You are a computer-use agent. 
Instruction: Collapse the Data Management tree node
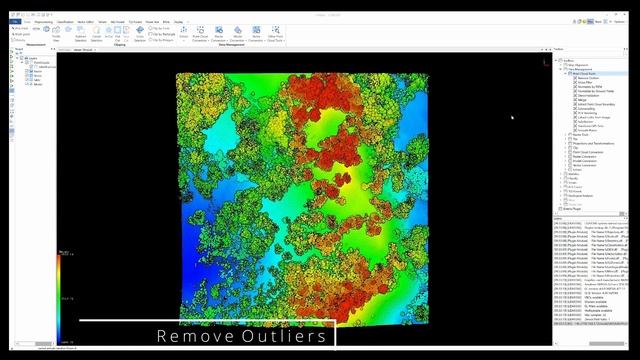click(561, 69)
